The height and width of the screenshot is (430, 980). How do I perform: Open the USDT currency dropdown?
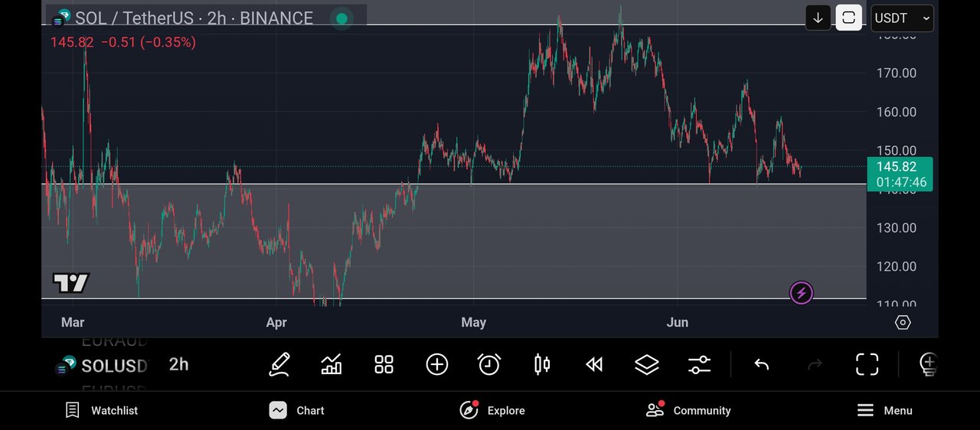902,18
